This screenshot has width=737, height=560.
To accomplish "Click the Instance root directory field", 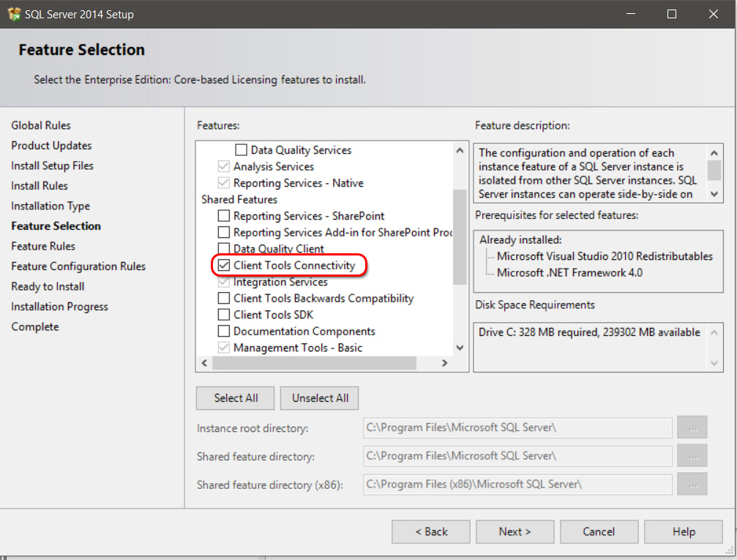I will pos(517,428).
